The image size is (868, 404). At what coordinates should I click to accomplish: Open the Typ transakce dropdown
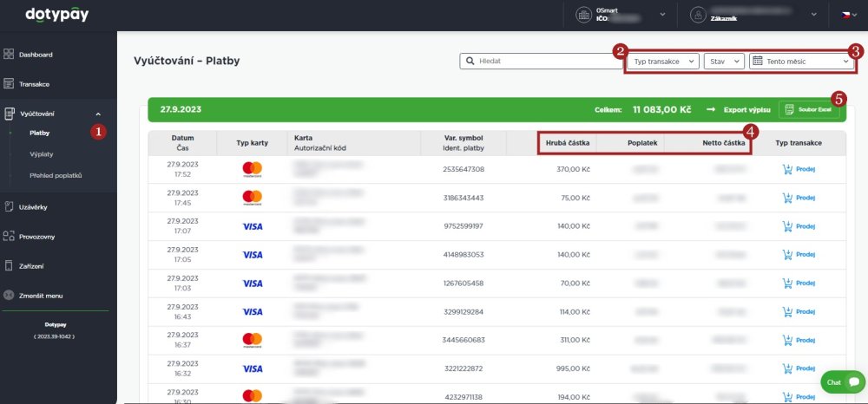664,62
